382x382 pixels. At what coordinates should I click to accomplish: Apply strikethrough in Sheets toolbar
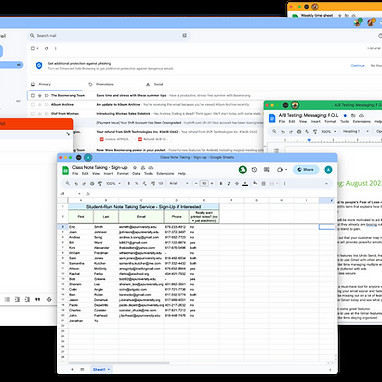point(237,183)
